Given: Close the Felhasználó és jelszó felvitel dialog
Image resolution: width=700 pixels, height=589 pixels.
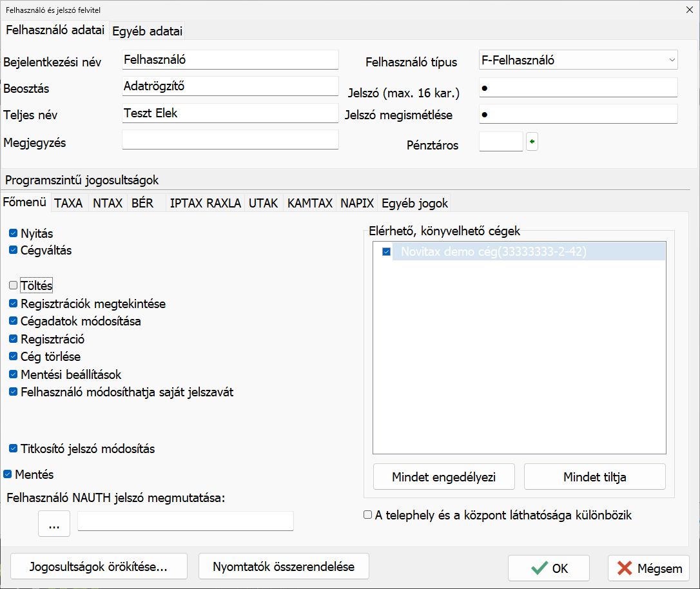Looking at the screenshot, I should pyautogui.click(x=686, y=10).
